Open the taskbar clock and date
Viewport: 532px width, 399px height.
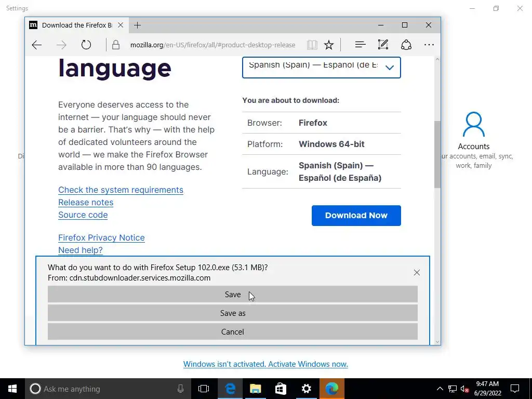click(487, 389)
